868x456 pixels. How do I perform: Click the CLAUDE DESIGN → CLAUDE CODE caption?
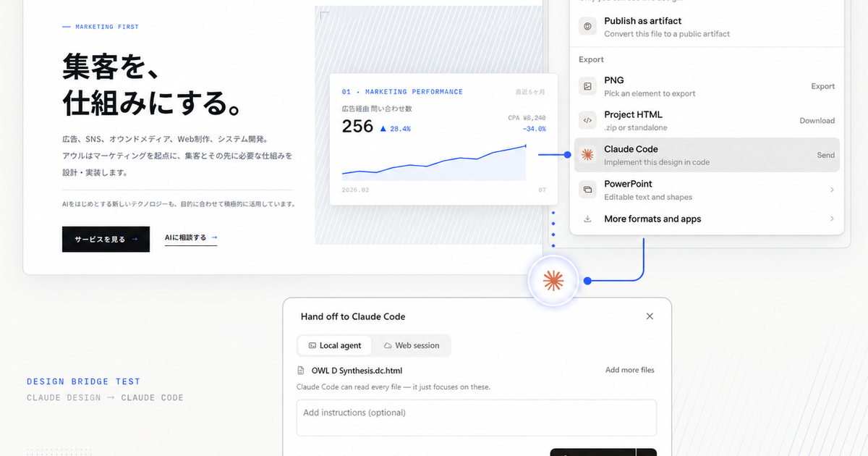pos(105,397)
